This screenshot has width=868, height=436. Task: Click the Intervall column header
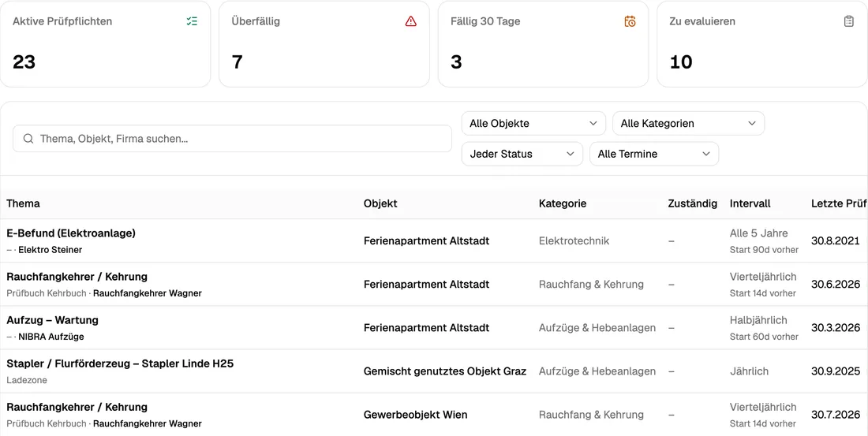pos(750,203)
